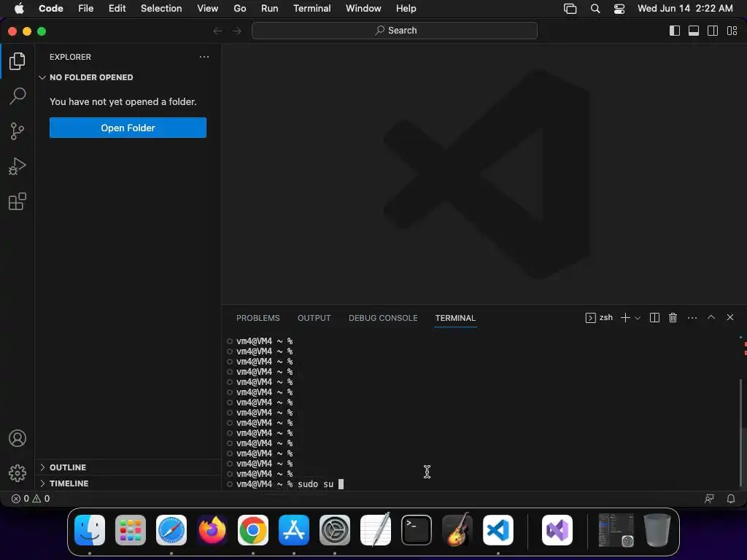
Task: Open notifications bell in status bar
Action: 730,499
